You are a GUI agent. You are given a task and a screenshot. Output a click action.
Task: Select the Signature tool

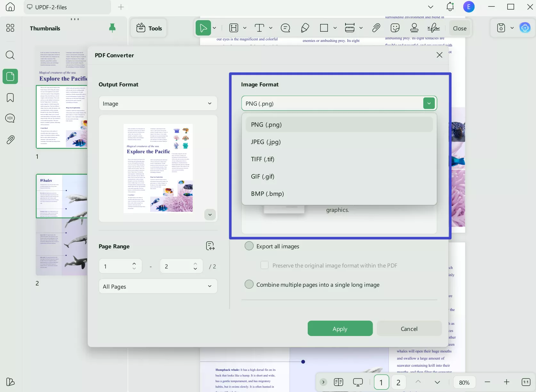point(433,28)
